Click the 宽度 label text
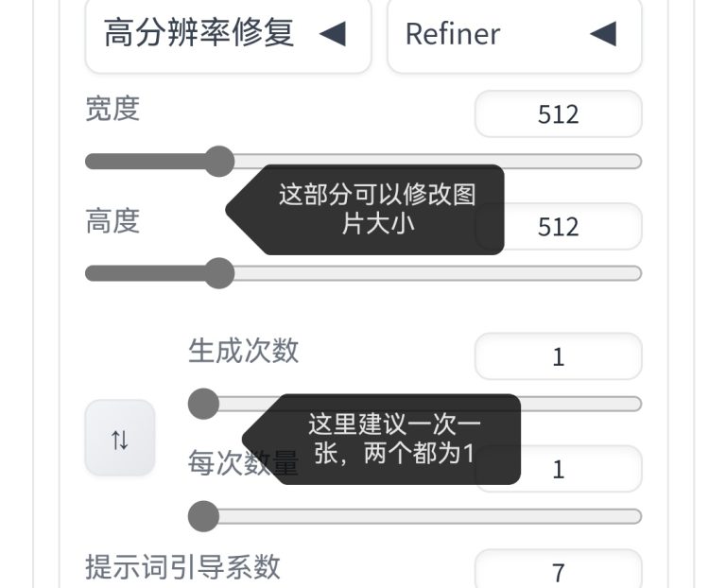Viewport: 726px width, 588px height. (112, 110)
